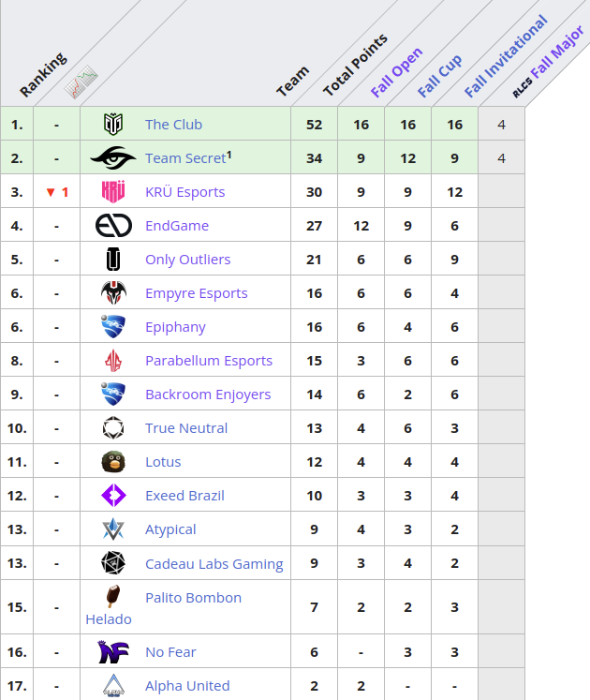Click KRÜ Esports total points 30
This screenshot has width=590, height=700.
click(x=314, y=192)
